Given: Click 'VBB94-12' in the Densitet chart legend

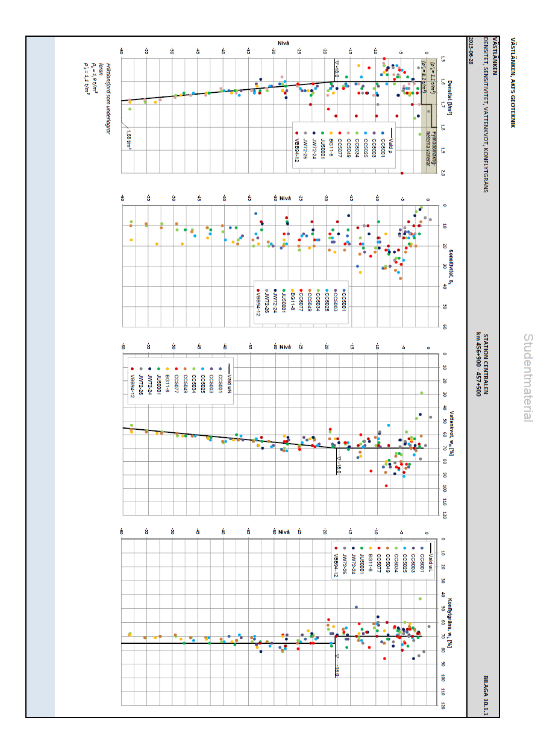Looking at the screenshot, I should click(297, 148).
